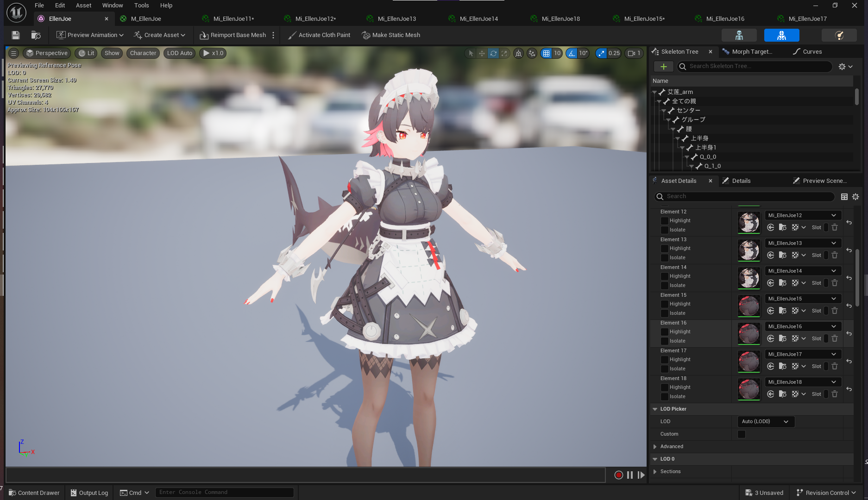Open the Asset menu
868x500 pixels.
tap(83, 6)
